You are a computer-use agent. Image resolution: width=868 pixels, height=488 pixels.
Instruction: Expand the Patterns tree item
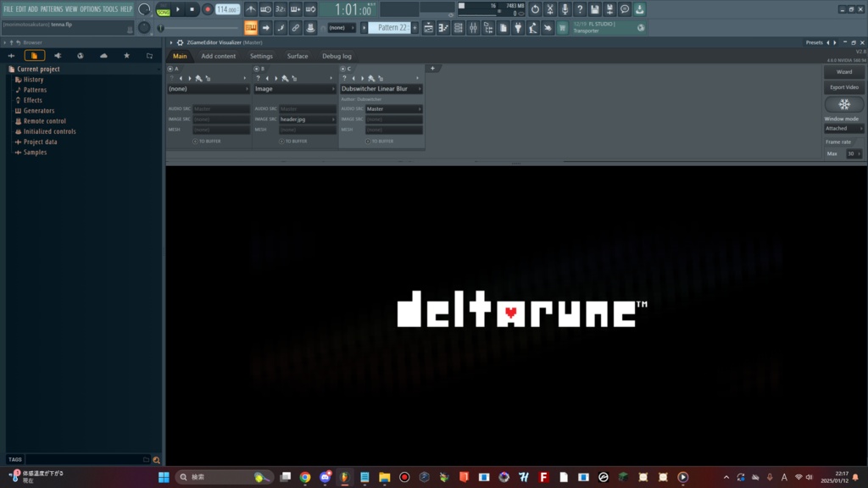35,90
